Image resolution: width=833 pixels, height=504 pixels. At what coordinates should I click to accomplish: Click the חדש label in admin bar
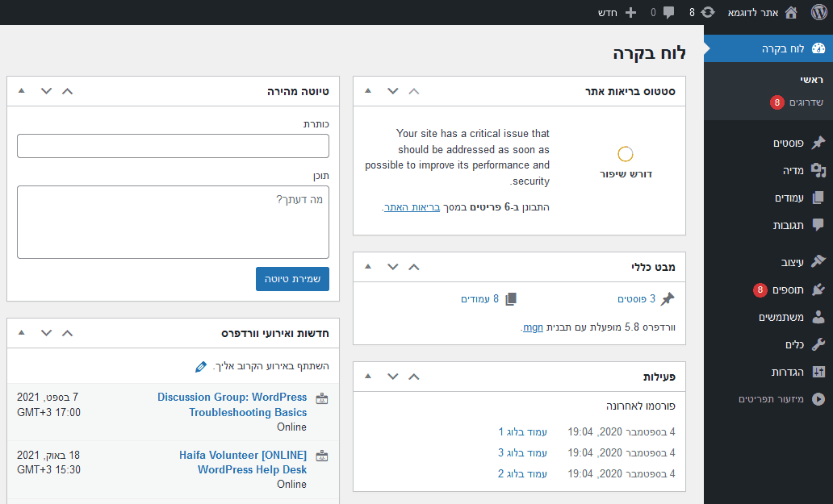[x=607, y=13]
